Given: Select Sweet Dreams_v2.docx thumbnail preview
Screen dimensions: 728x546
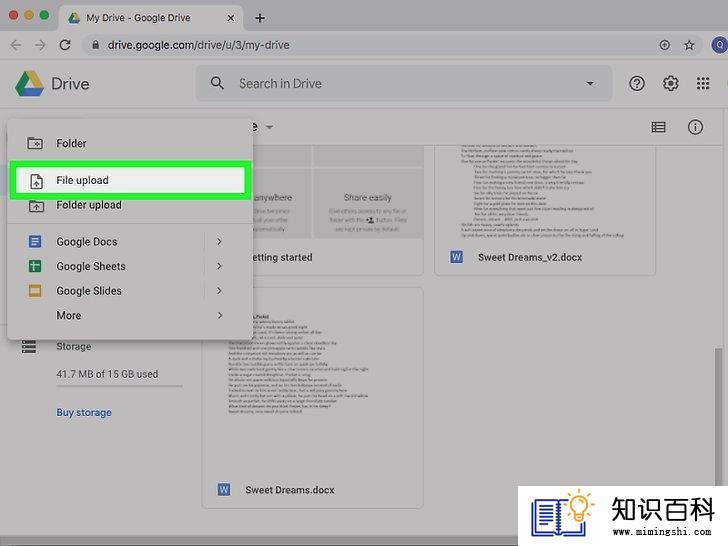Looking at the screenshot, I should (545, 192).
